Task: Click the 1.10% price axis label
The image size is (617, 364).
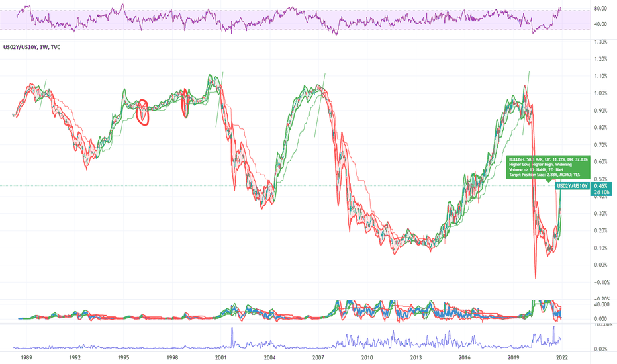Action: pos(600,76)
